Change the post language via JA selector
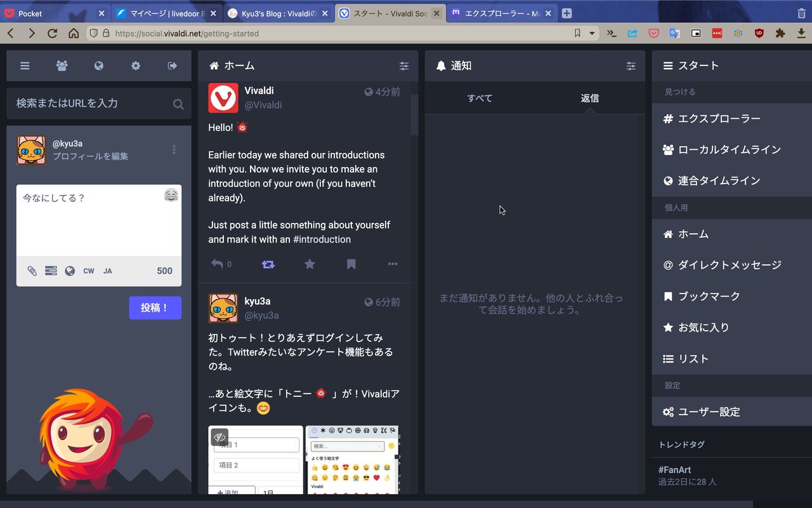This screenshot has width=812, height=508. pyautogui.click(x=108, y=271)
